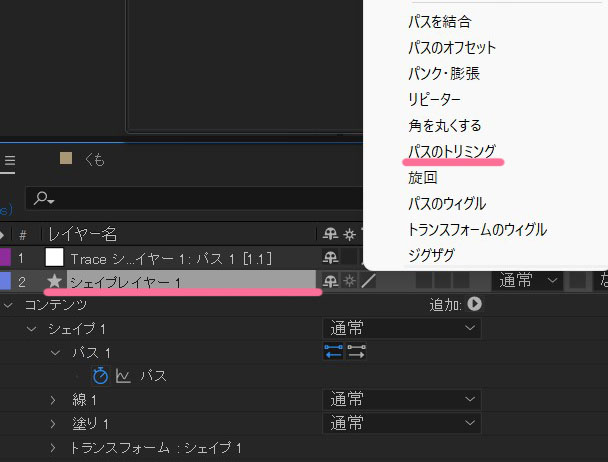Click the # column header

click(23, 235)
